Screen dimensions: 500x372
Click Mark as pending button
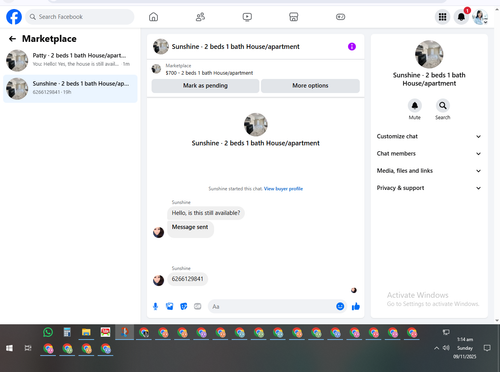tap(205, 86)
